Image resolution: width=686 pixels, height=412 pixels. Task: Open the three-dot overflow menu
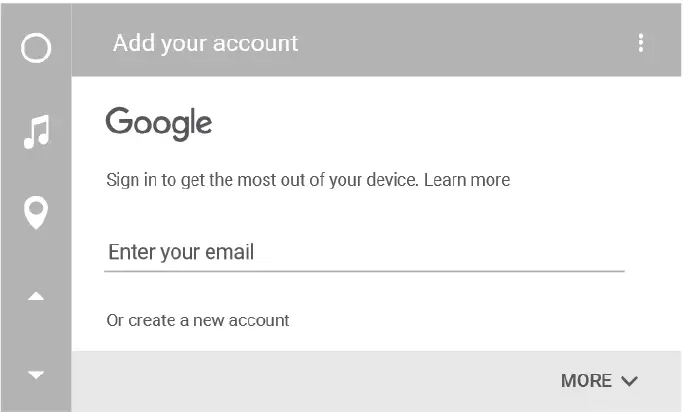click(641, 43)
